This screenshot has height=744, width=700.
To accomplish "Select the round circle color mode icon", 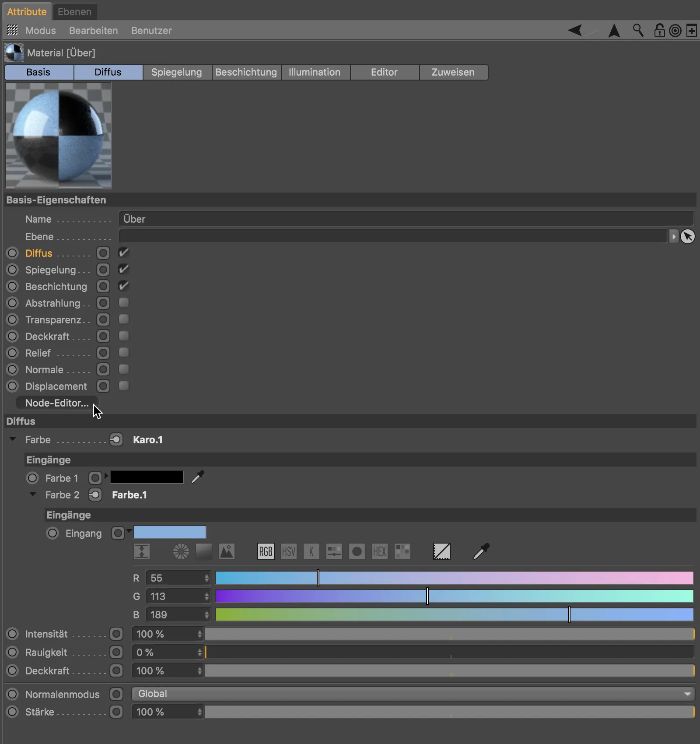I will (357, 551).
